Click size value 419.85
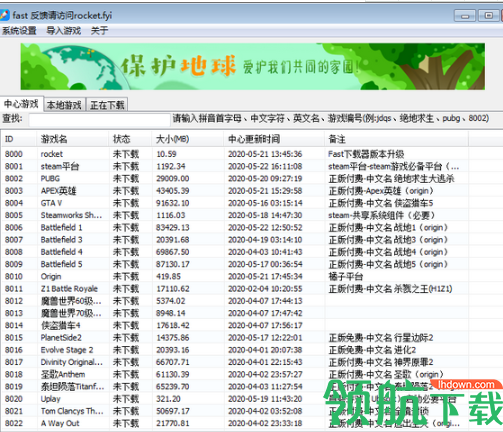Image resolution: width=503 pixels, height=432 pixels. [x=168, y=277]
